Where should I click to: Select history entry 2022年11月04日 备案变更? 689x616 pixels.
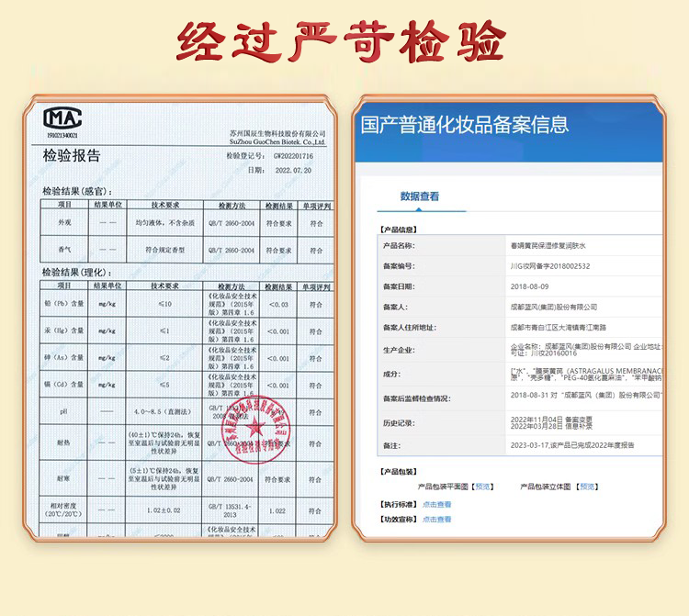click(x=551, y=420)
